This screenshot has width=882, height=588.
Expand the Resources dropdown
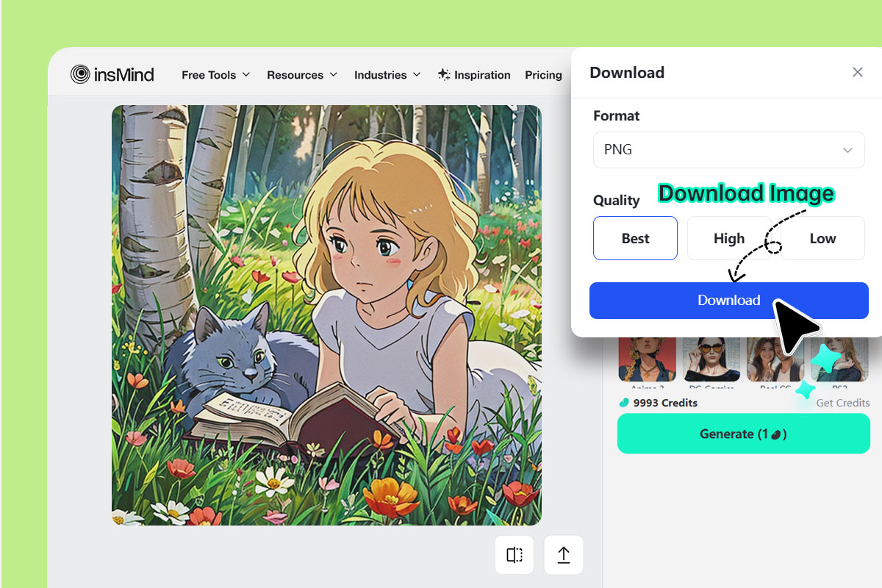pyautogui.click(x=302, y=74)
